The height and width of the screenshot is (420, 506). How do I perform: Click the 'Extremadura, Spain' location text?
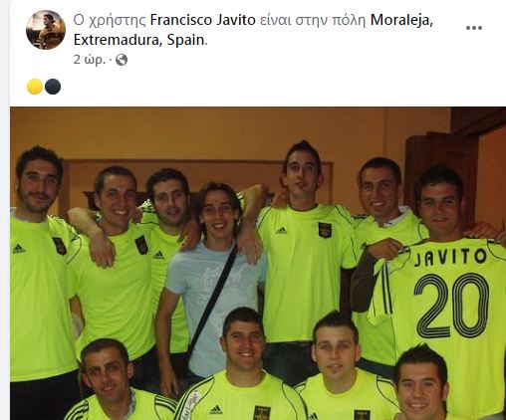pyautogui.click(x=138, y=40)
